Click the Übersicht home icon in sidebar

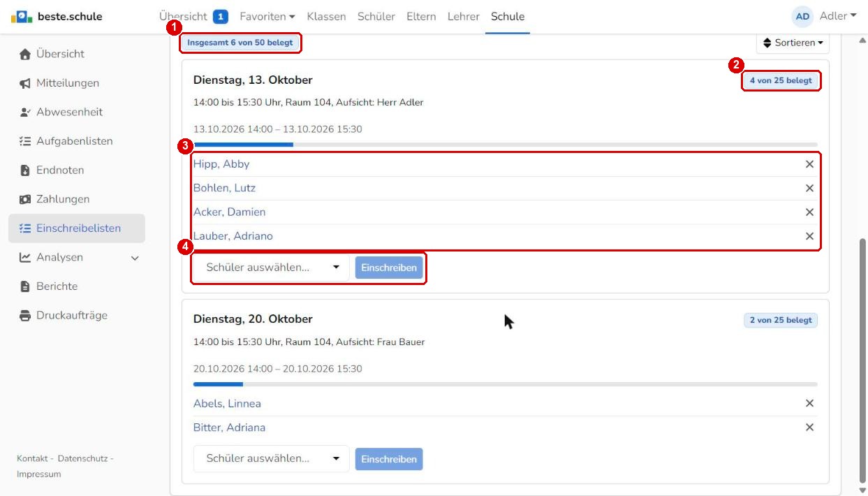(25, 54)
